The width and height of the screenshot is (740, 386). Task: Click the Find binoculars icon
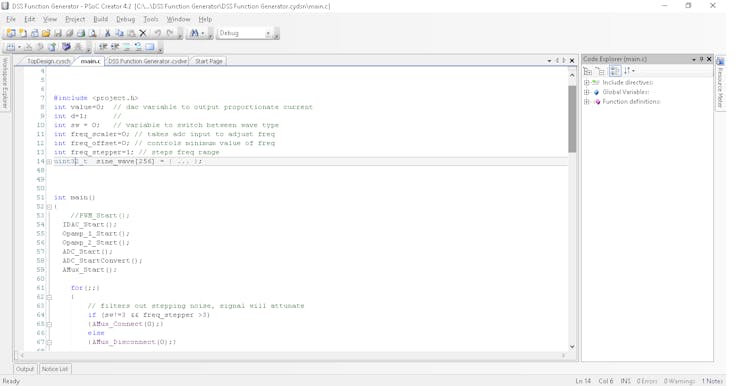pyautogui.click(x=194, y=33)
